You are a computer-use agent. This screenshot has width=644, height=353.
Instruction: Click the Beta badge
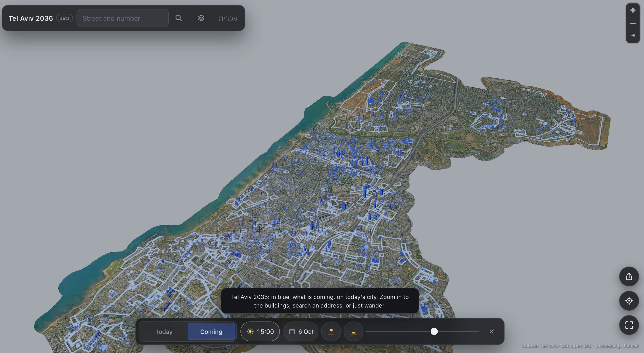tap(64, 18)
